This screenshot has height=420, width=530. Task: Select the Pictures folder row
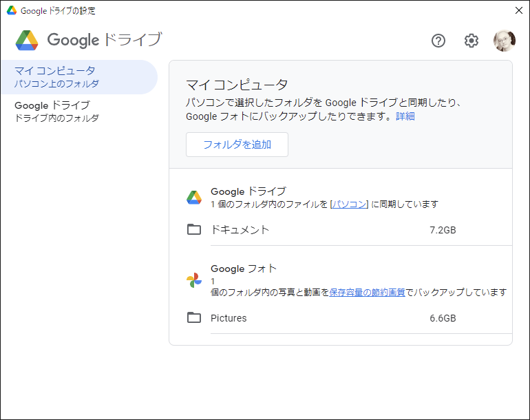349,318
